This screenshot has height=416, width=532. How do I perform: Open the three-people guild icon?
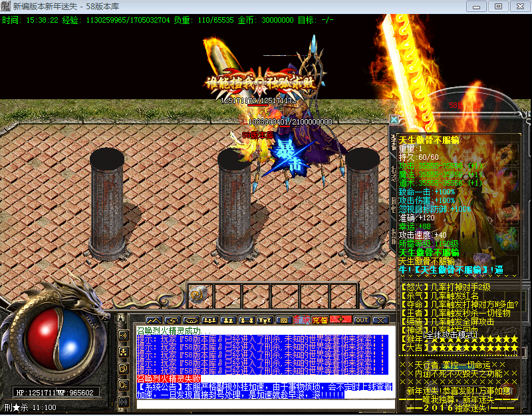coord(209,320)
